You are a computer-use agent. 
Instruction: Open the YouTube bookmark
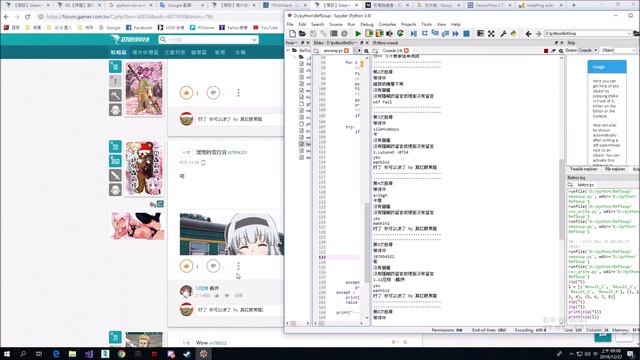click(x=266, y=28)
